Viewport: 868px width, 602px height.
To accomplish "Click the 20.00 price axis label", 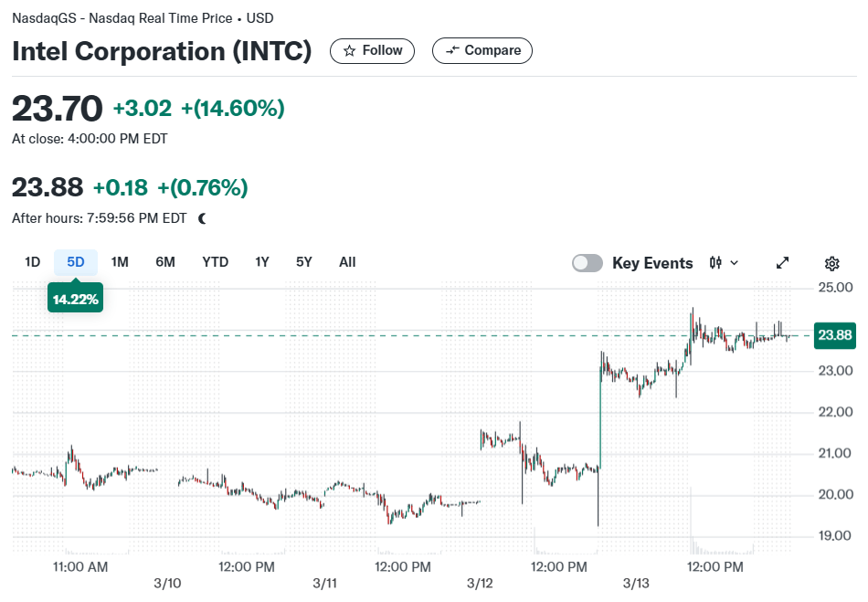I will click(835, 494).
